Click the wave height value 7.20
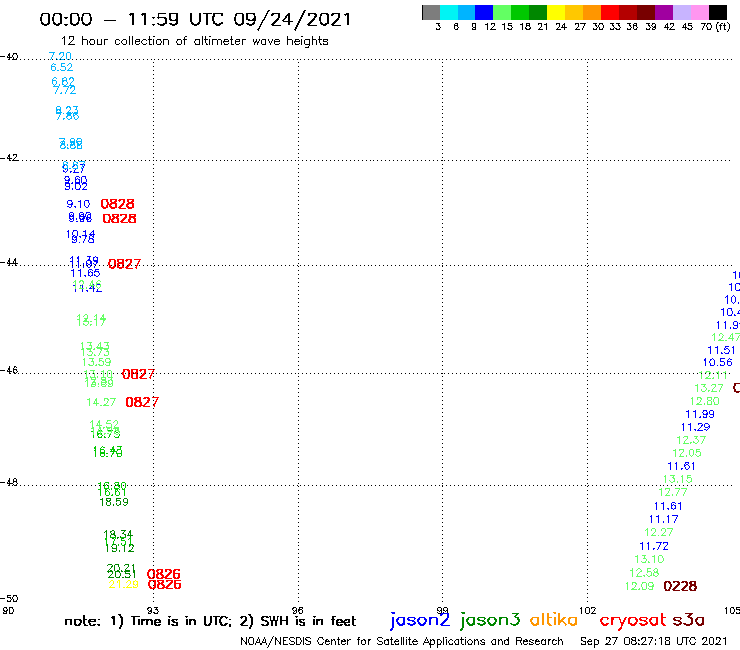740x650 pixels. (x=60, y=56)
